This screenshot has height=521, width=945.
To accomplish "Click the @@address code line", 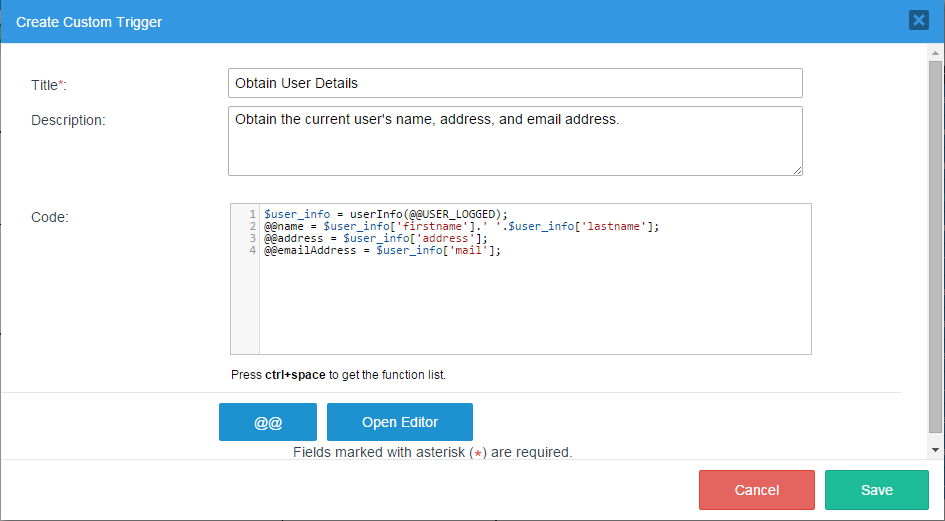I will pos(381,238).
